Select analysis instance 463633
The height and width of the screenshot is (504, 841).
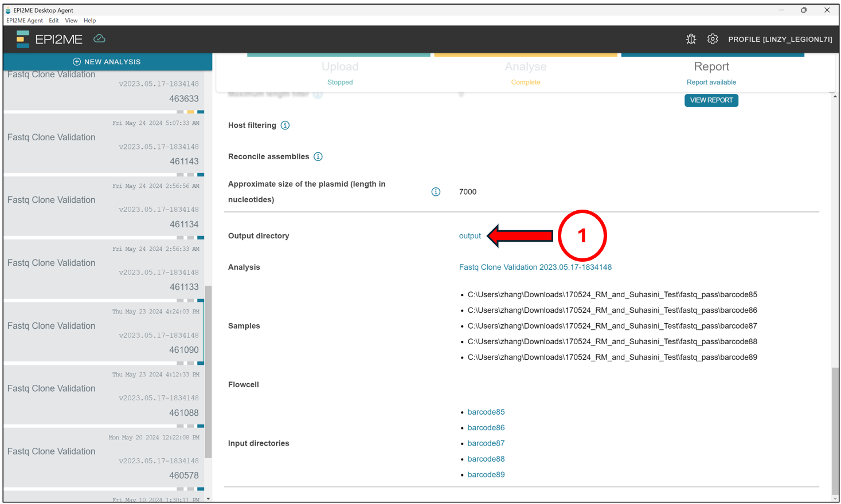(x=104, y=89)
